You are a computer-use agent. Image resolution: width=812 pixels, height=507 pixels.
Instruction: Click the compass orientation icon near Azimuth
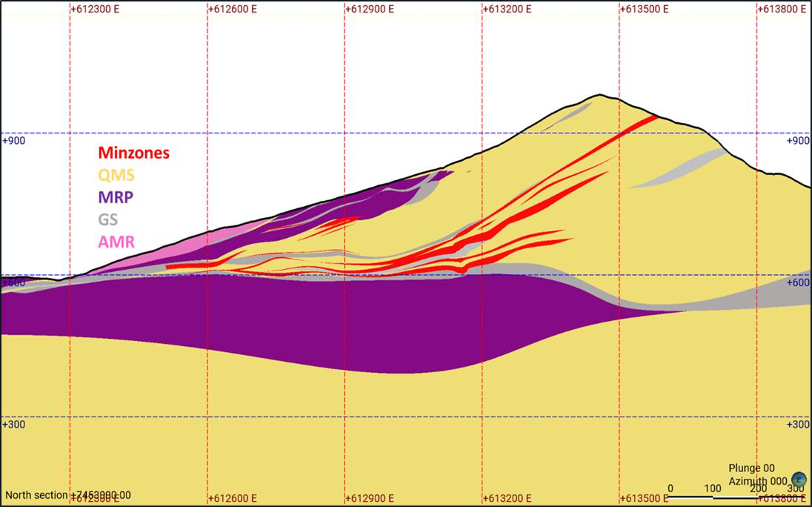tap(799, 480)
